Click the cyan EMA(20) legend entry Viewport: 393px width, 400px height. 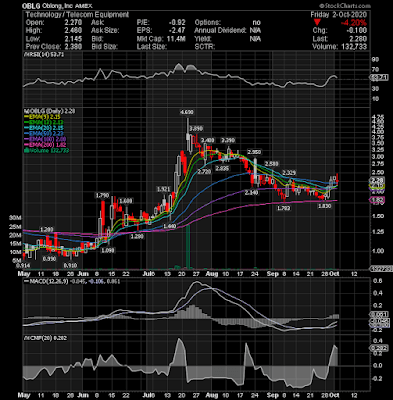(x=45, y=128)
